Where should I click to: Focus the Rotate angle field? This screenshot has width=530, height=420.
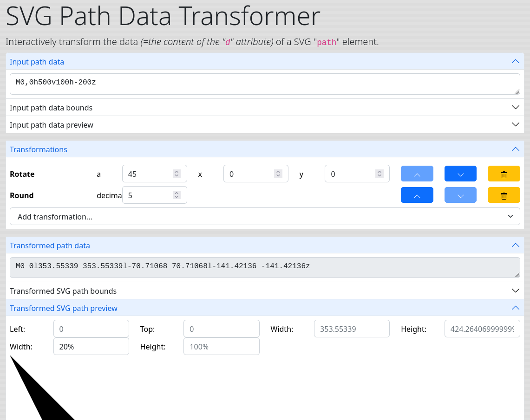point(155,174)
